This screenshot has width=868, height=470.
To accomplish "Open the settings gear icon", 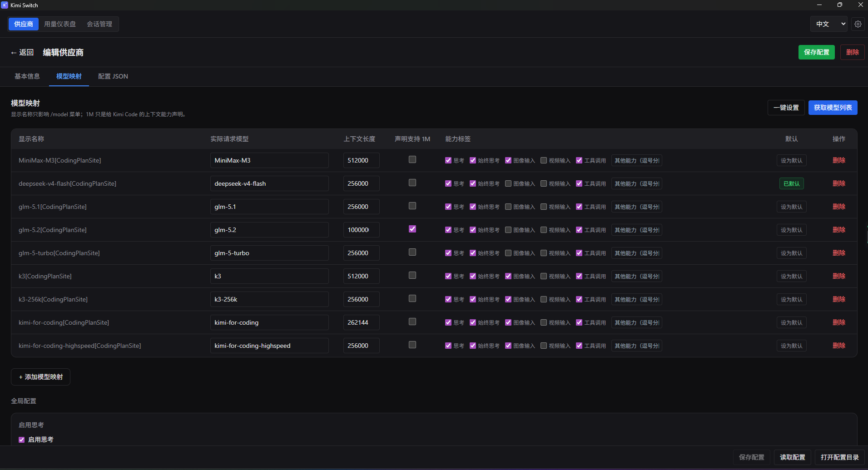I will (858, 24).
